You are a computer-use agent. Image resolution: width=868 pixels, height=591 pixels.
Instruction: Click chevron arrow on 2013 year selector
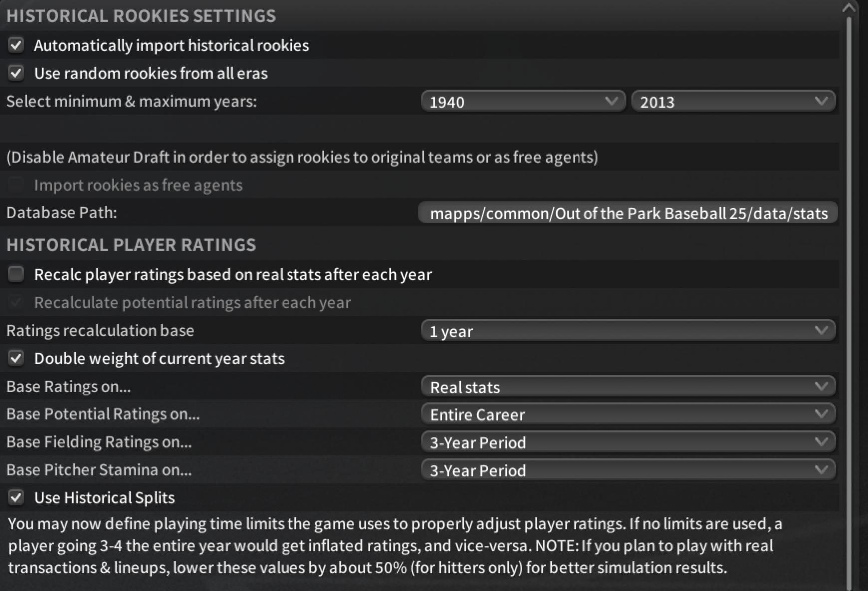(821, 102)
